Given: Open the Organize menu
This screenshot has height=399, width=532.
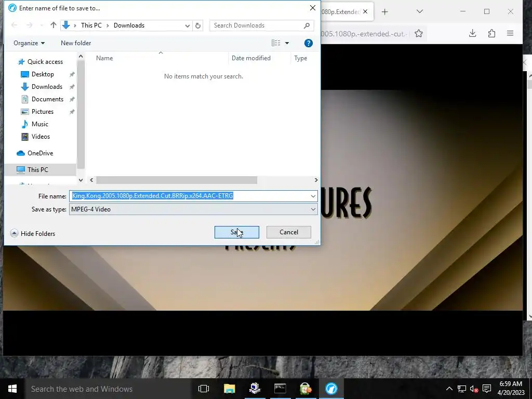Looking at the screenshot, I should tap(29, 43).
